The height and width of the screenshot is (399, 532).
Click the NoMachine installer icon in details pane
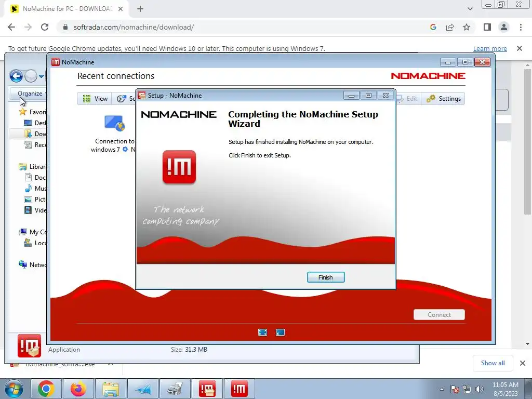(x=29, y=345)
